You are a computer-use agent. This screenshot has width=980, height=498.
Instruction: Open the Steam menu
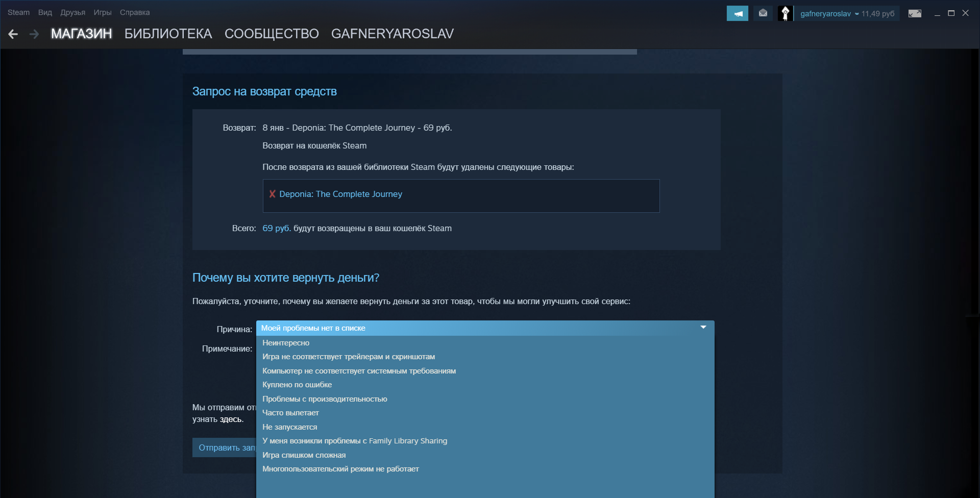[18, 12]
